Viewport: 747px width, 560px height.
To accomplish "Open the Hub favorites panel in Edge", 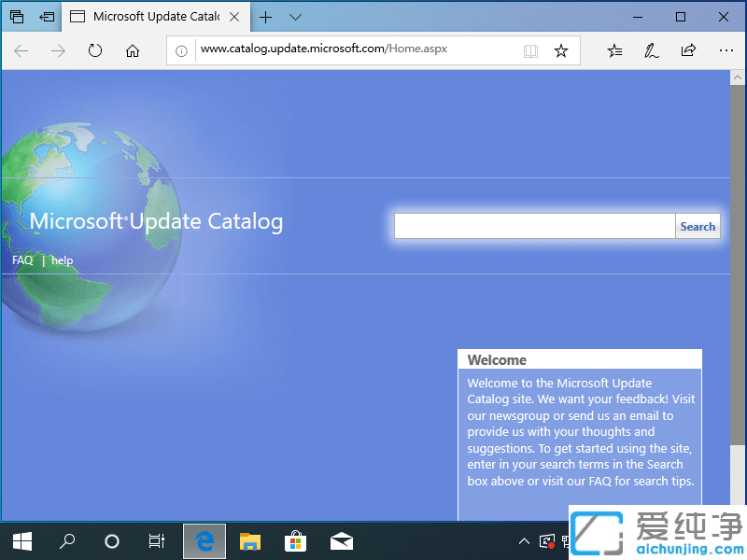I will pyautogui.click(x=613, y=51).
